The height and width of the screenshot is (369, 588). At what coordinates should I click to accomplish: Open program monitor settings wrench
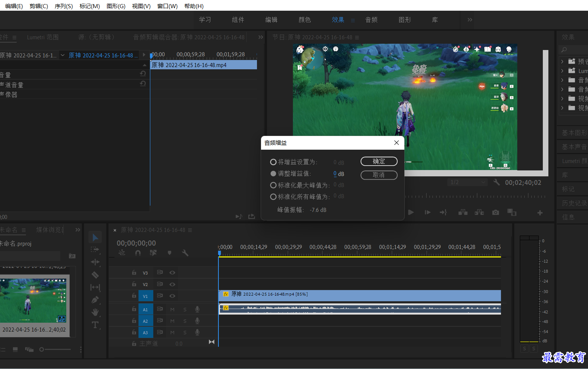[497, 182]
